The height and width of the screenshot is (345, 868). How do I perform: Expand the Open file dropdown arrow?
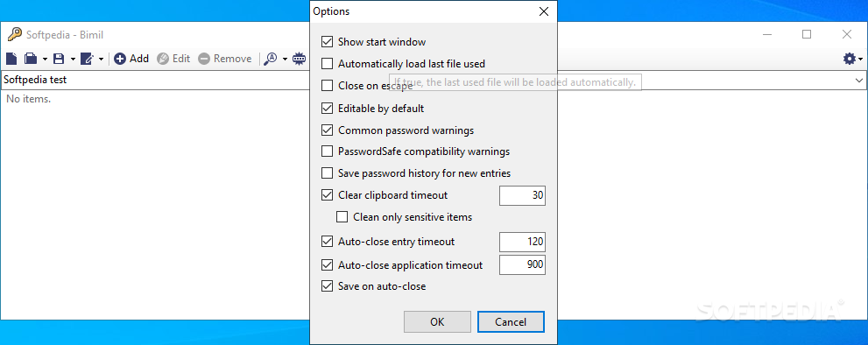point(45,59)
